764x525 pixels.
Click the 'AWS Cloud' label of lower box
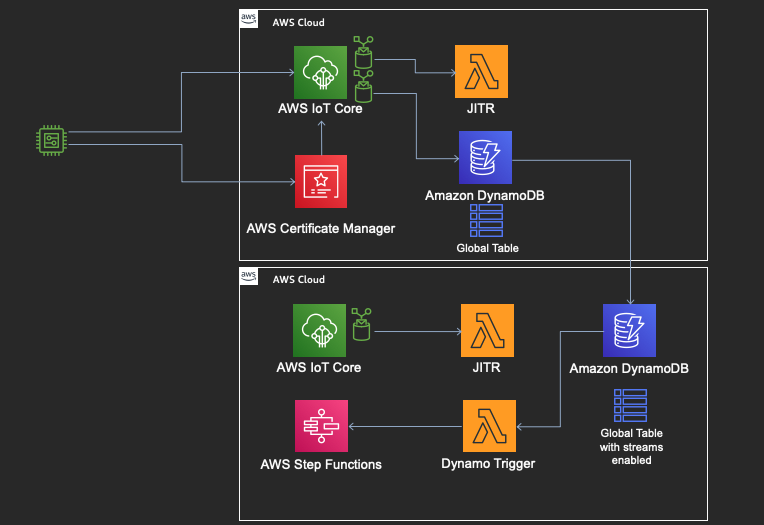pyautogui.click(x=298, y=279)
